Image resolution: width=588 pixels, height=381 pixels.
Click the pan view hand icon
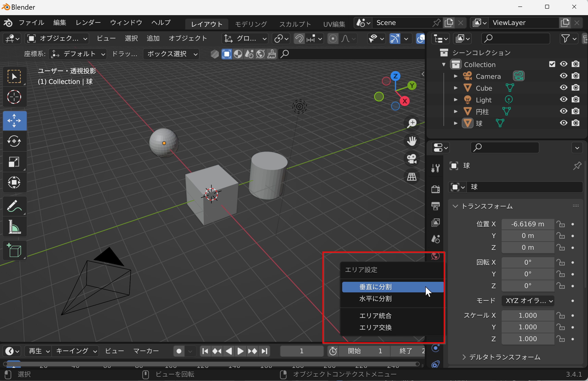(x=412, y=141)
